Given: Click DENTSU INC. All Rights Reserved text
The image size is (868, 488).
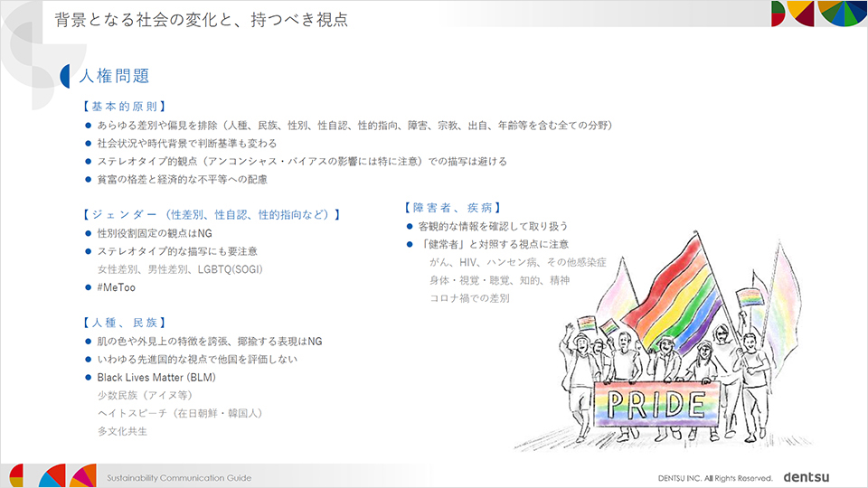Looking at the screenshot, I should click(714, 477).
